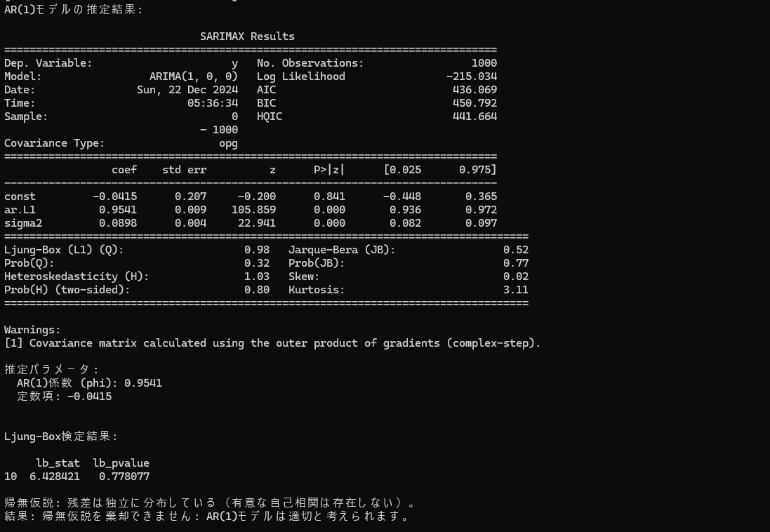Click the BIC value '450.792'
This screenshot has width=770, height=532.
pos(474,103)
